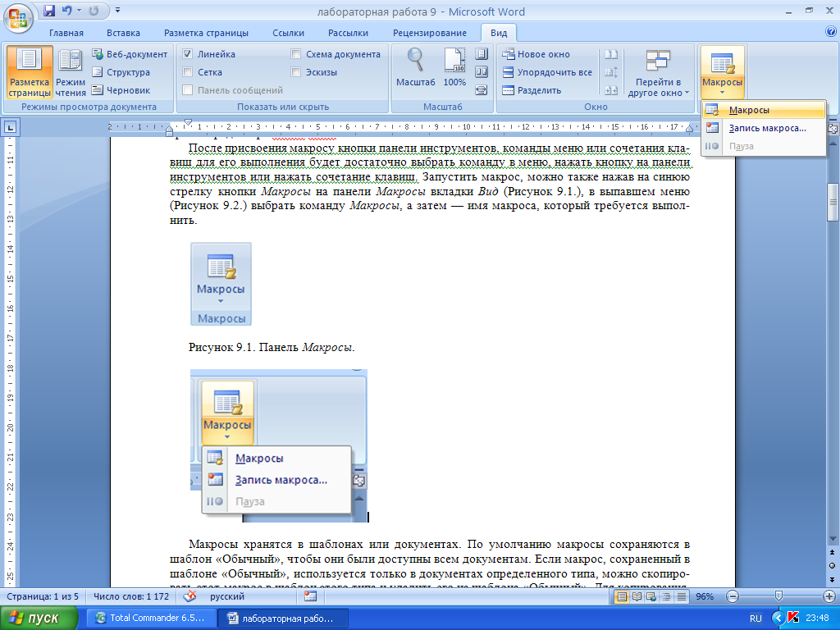Click the view side by side icon
This screenshot has width=840, height=630.
611,54
